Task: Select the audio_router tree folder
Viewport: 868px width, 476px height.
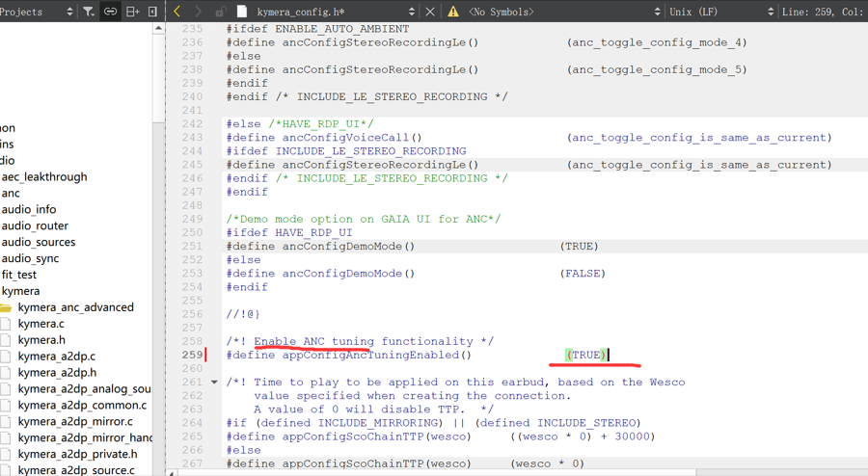Action: click(x=35, y=225)
